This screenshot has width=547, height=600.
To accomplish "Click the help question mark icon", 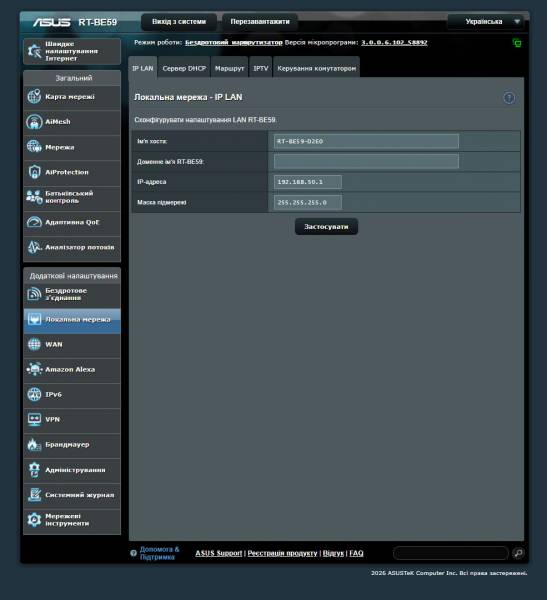I will pos(509,98).
